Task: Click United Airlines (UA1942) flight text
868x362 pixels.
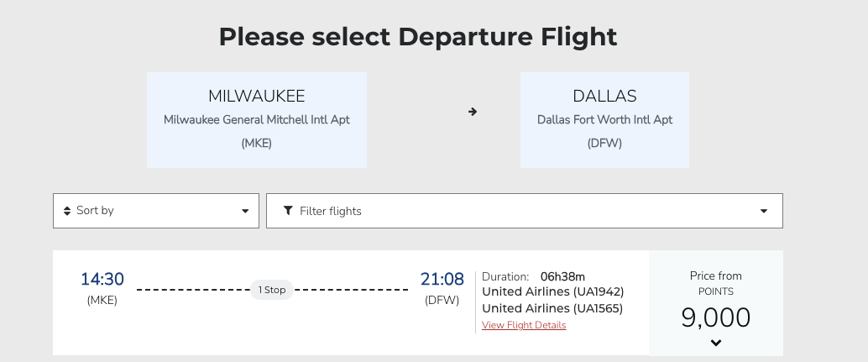Action: click(552, 291)
